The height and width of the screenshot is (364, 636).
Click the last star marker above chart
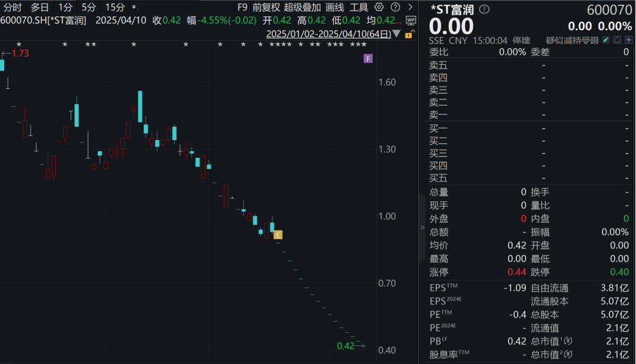click(x=365, y=44)
